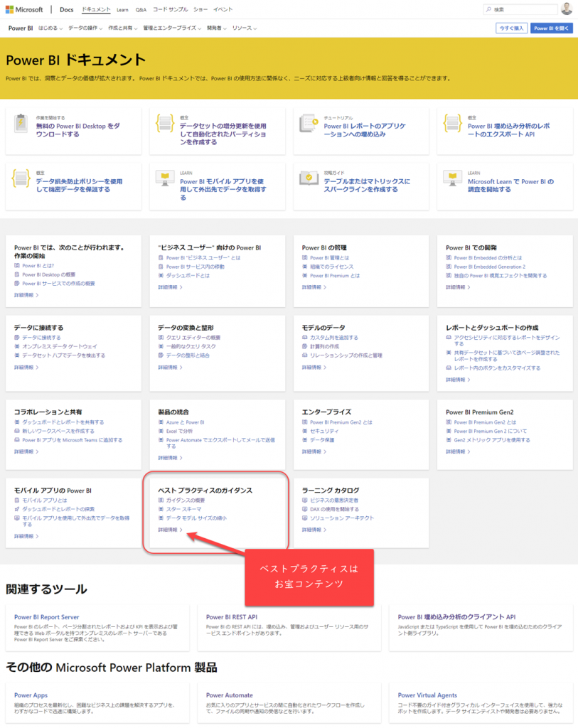Click the icon beside Power BI とは?
Screen dimensions: 578x728
pyautogui.click(x=17, y=266)
